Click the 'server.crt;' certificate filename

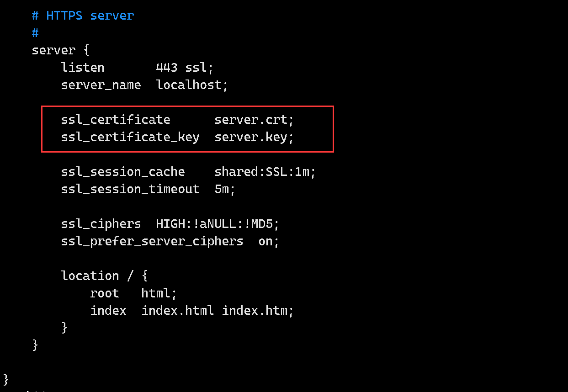coord(254,120)
